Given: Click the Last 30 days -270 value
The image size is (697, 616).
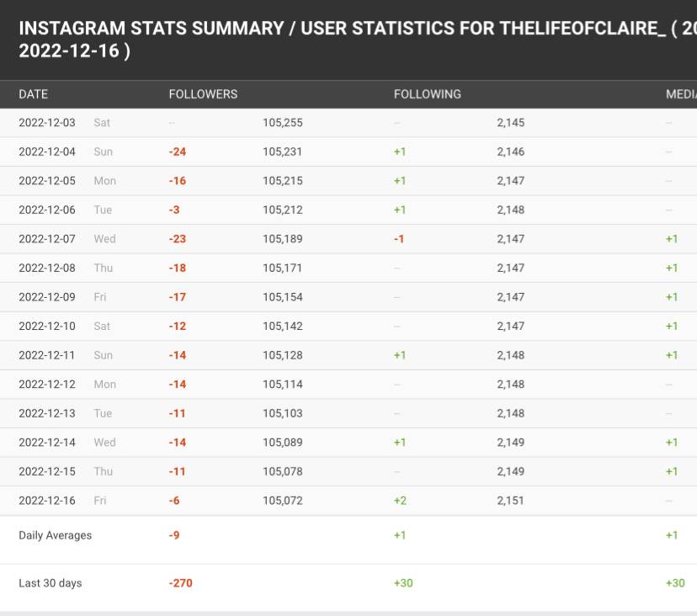Looking at the screenshot, I should click(x=180, y=583).
